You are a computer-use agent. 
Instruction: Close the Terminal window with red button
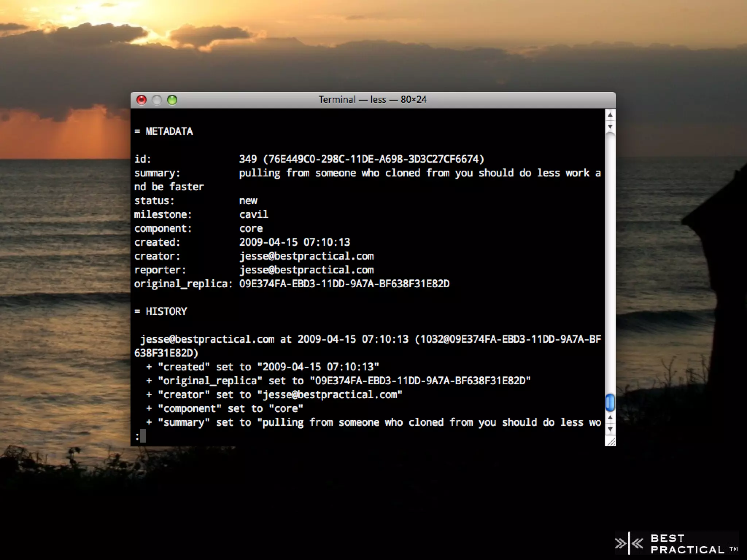(141, 100)
